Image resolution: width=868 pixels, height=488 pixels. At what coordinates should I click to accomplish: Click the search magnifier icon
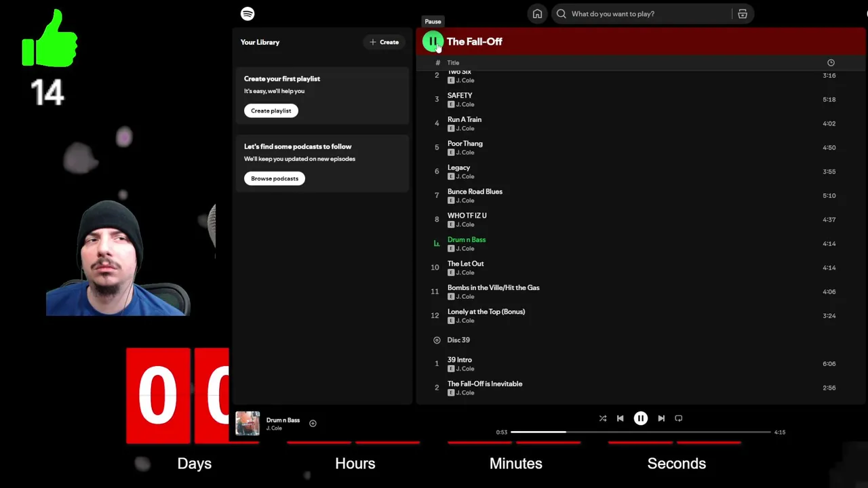point(561,14)
